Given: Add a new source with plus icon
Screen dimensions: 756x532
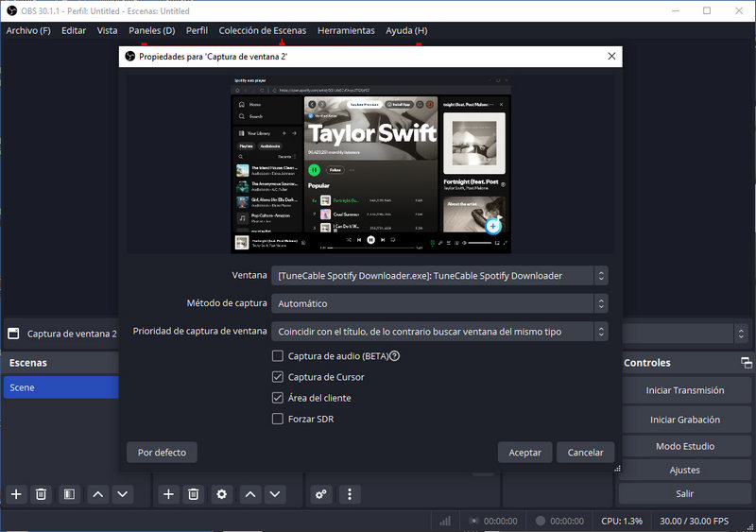Looking at the screenshot, I should [x=168, y=494].
